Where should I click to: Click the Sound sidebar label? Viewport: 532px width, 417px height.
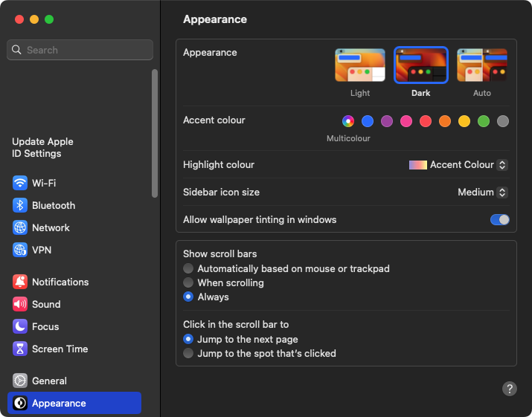[x=46, y=305]
